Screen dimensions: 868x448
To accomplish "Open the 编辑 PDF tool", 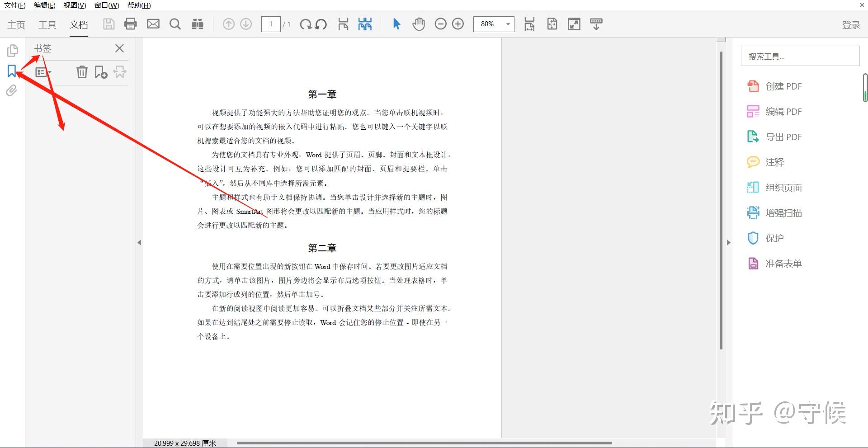I will tap(774, 112).
